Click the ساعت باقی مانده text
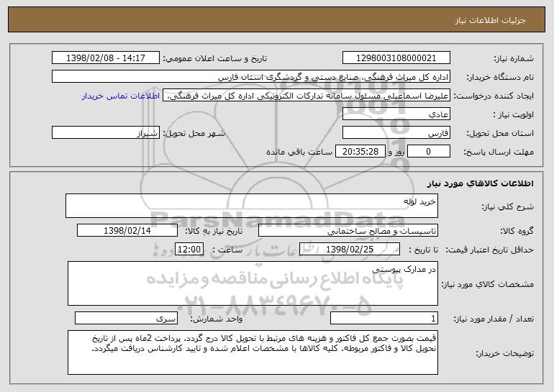The image size is (554, 392). [x=299, y=152]
